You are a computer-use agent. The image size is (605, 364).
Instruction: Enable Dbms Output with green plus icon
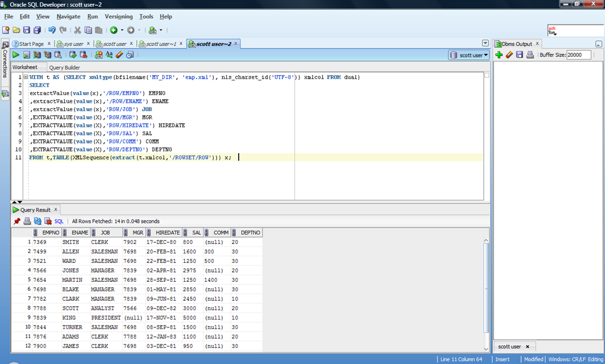tap(499, 55)
